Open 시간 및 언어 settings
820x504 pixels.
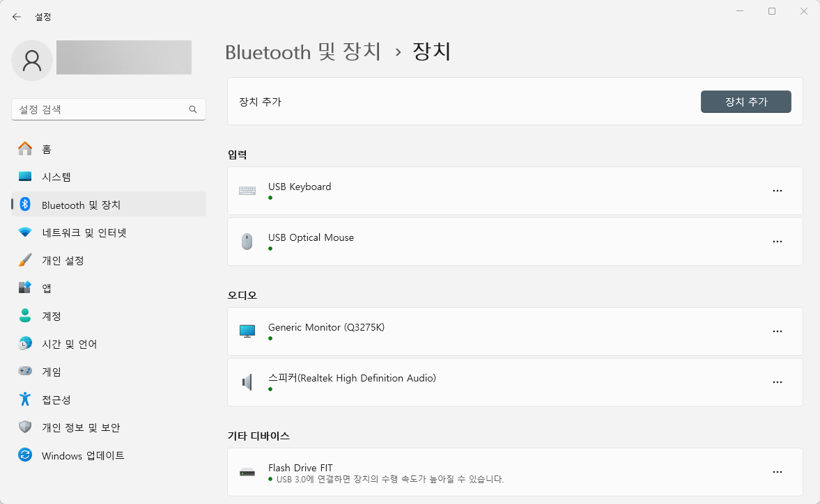(109, 344)
